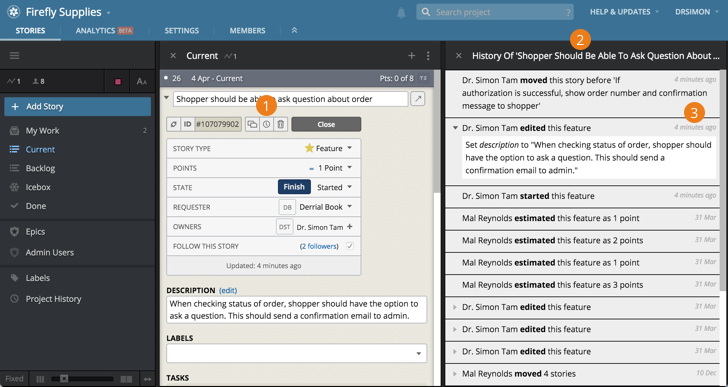The image size is (728, 387).
Task: Click the ID copy button
Action: 187,124
